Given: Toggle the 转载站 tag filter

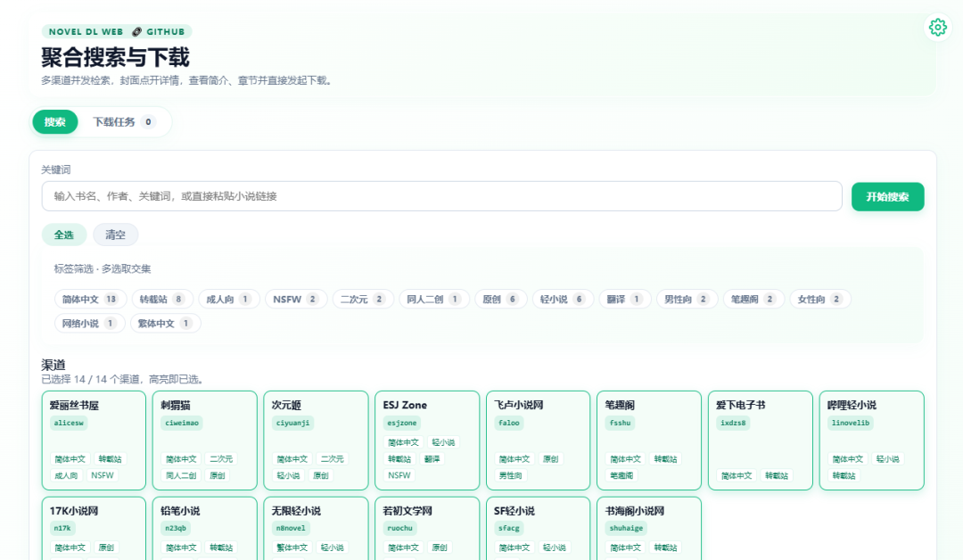Looking at the screenshot, I should 161,300.
